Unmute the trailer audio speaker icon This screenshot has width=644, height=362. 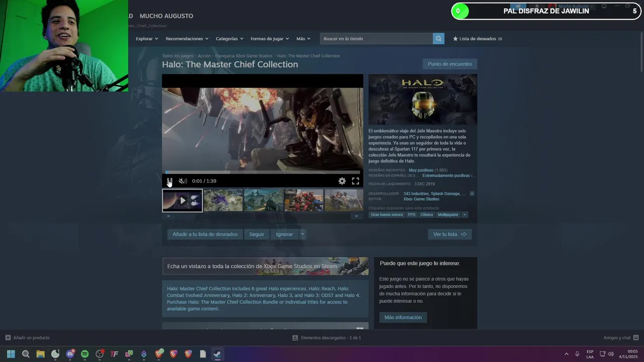183,181
